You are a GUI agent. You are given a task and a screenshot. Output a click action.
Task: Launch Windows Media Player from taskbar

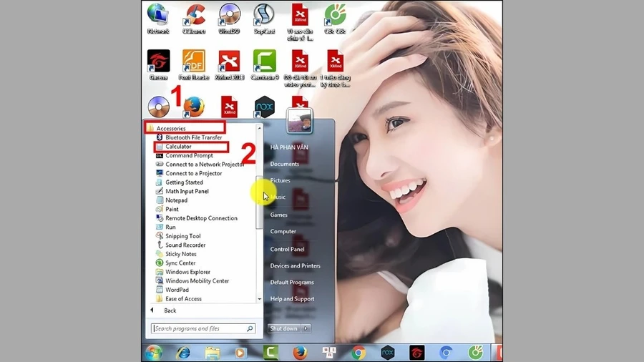click(x=240, y=353)
